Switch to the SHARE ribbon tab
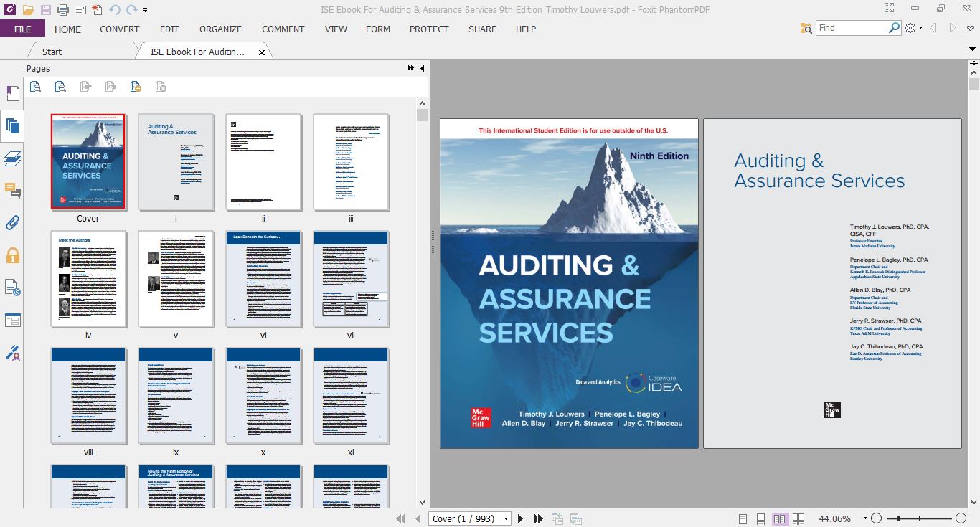Viewport: 980px width, 527px height. coord(482,29)
